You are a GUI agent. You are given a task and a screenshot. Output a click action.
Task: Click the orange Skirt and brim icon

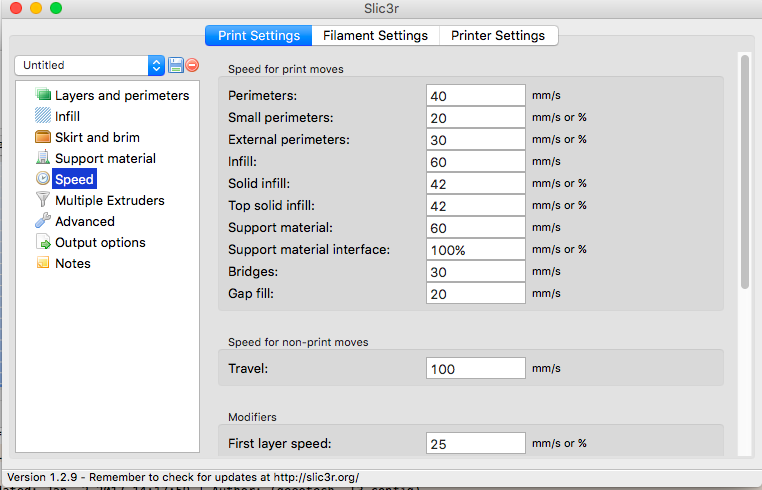tap(43, 137)
